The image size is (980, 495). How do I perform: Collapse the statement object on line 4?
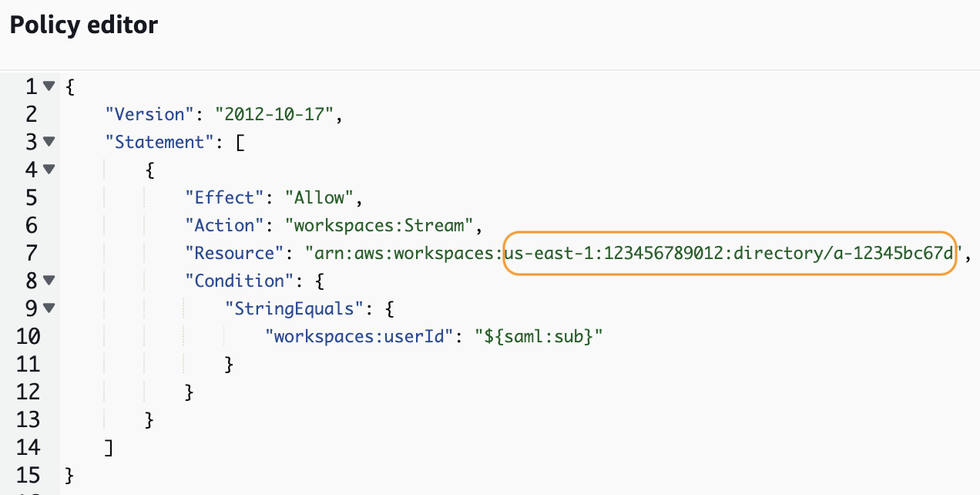(x=49, y=170)
